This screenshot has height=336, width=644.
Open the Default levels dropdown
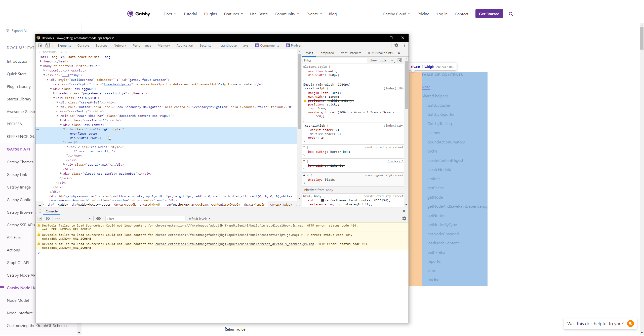[199, 218]
